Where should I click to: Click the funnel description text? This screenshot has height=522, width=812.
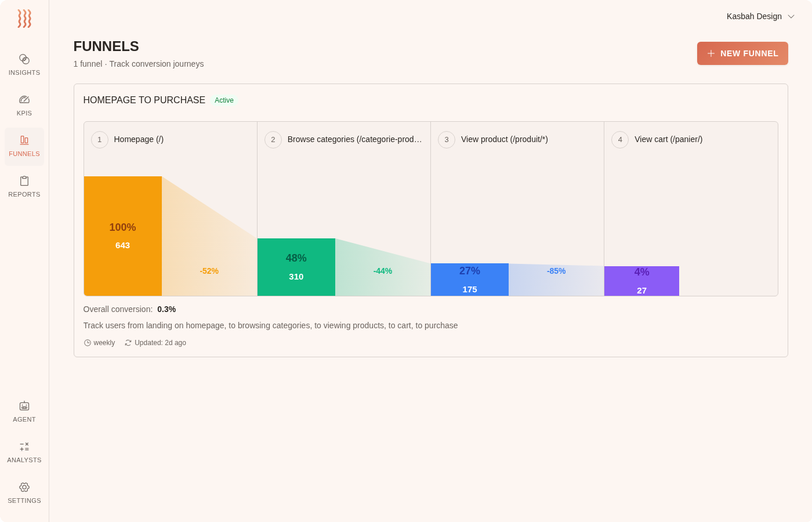point(270,325)
